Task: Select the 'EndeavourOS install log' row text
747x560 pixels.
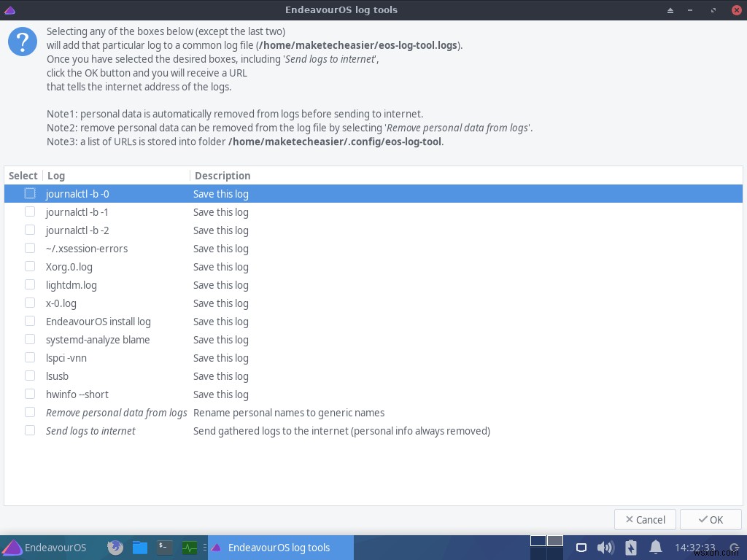Action: pos(98,322)
